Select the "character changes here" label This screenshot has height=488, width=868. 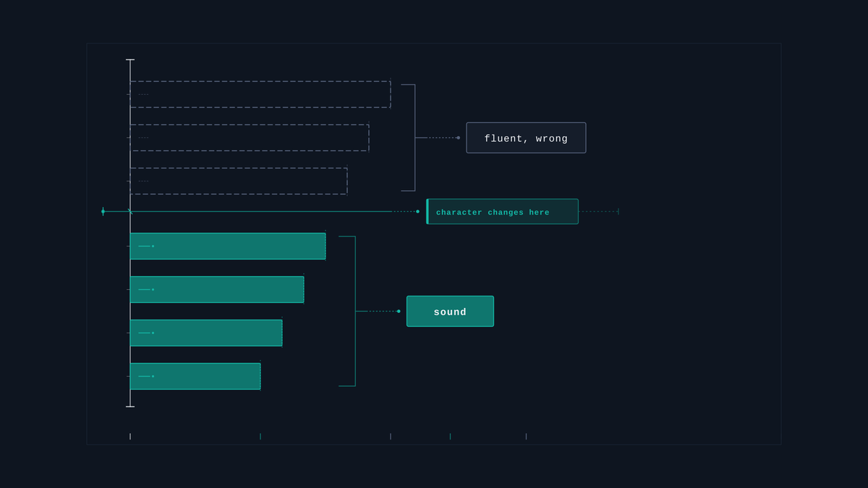pos(503,212)
